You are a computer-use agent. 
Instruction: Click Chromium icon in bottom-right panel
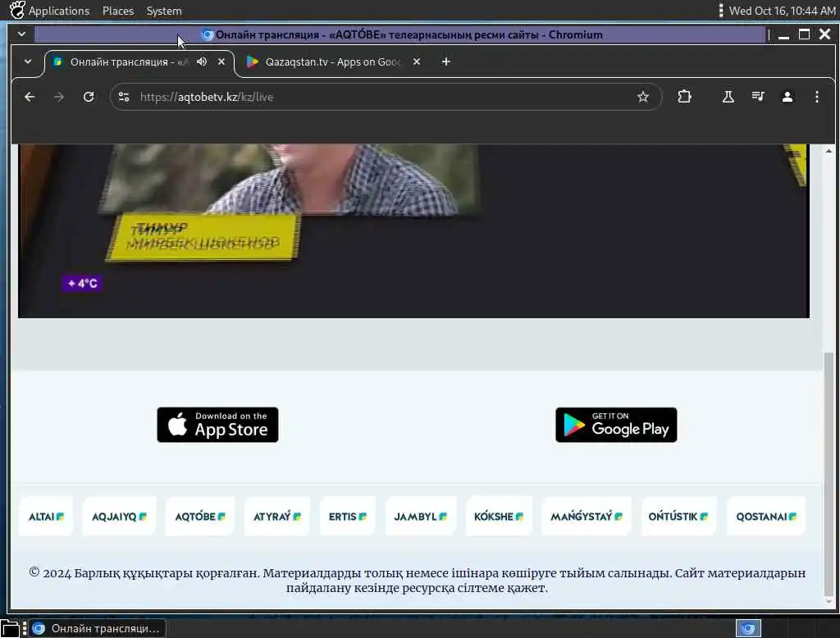tap(748, 628)
